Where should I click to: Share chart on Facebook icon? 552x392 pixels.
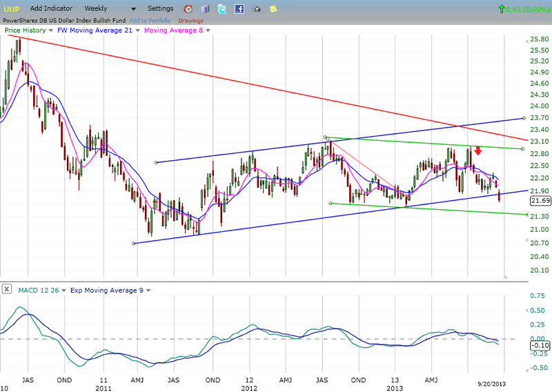coord(239,9)
